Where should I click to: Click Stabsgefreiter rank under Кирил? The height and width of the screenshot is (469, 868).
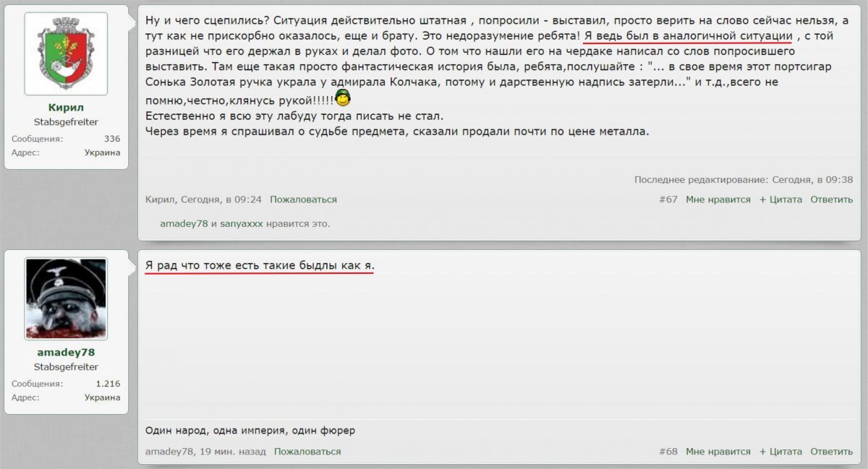pyautogui.click(x=66, y=122)
